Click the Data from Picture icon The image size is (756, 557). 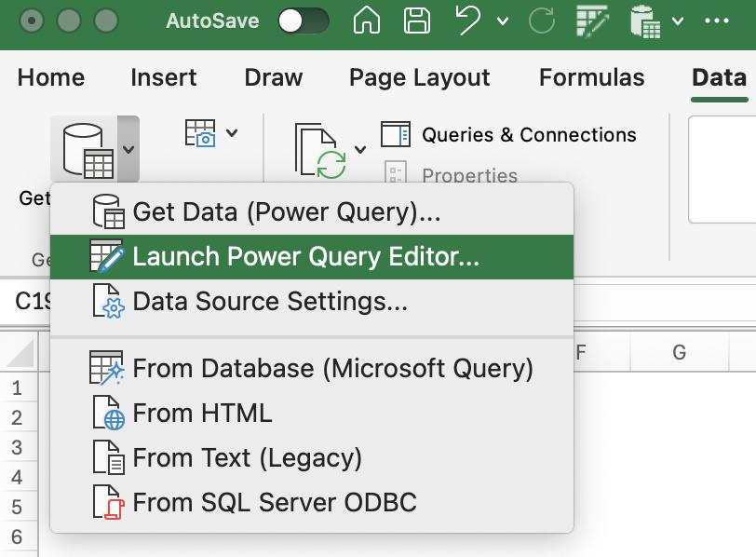point(200,132)
